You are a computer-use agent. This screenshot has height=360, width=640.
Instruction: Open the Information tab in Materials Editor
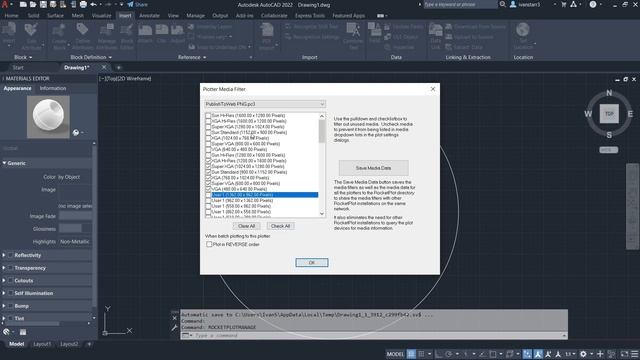pos(53,88)
